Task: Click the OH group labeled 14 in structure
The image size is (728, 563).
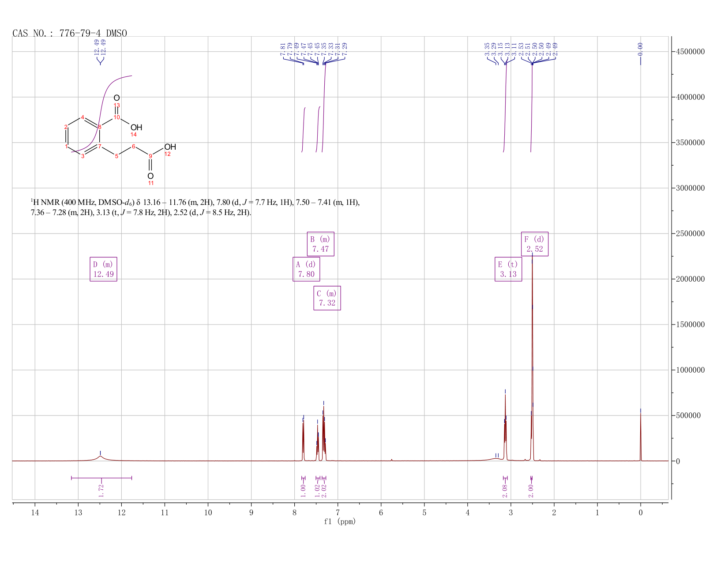Action: pyautogui.click(x=136, y=128)
